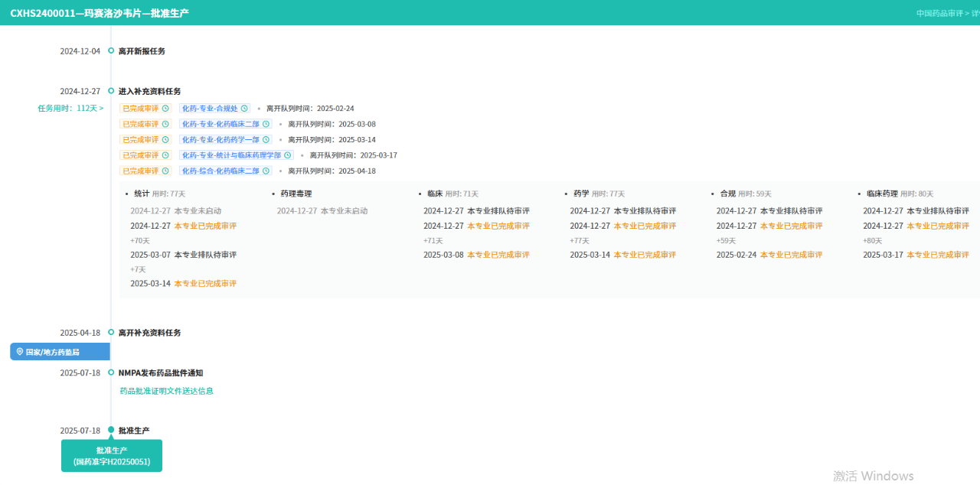Click timeline marker for 进入补充资料任务
The image size is (980, 485).
(111, 91)
